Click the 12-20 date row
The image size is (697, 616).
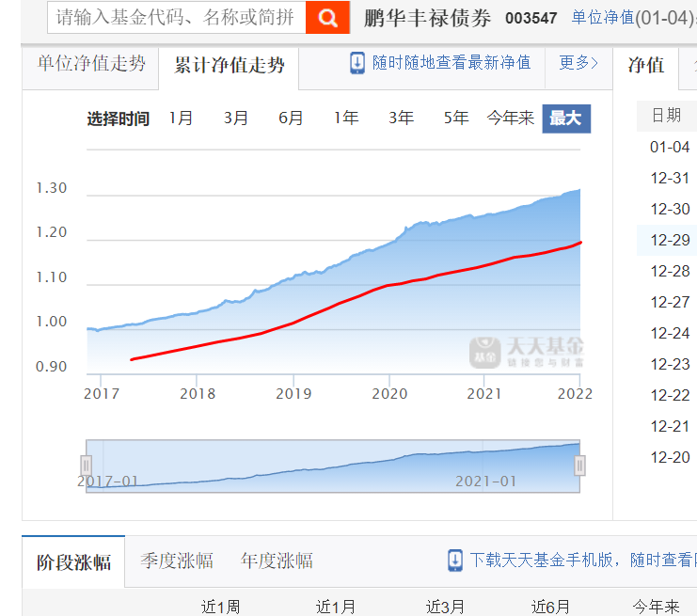(x=670, y=457)
